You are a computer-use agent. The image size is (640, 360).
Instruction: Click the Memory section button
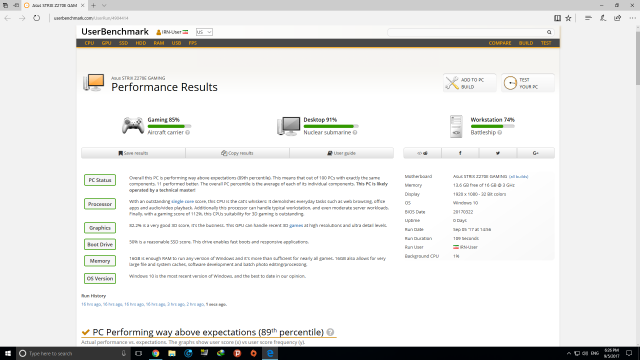(x=100, y=261)
